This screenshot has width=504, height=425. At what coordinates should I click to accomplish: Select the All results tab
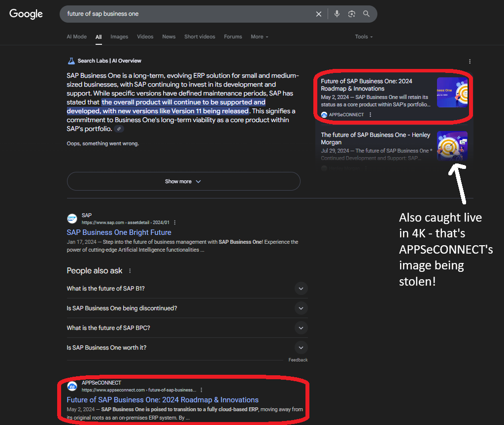click(x=99, y=37)
